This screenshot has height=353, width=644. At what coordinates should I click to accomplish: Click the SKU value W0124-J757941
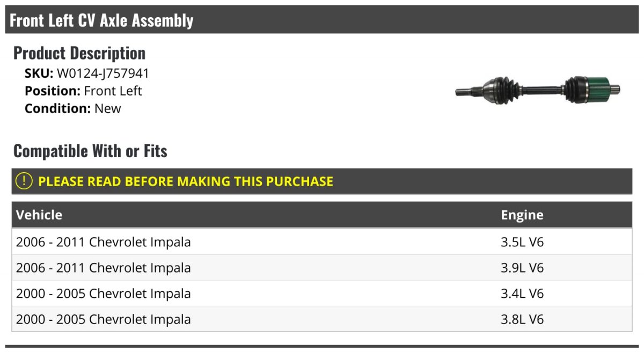coord(103,73)
